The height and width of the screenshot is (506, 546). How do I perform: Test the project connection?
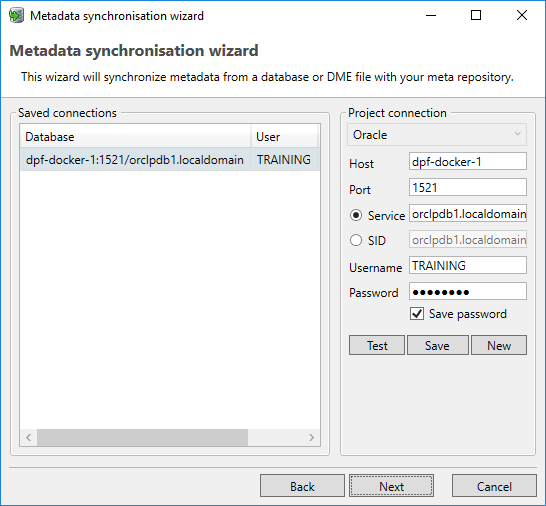(377, 345)
